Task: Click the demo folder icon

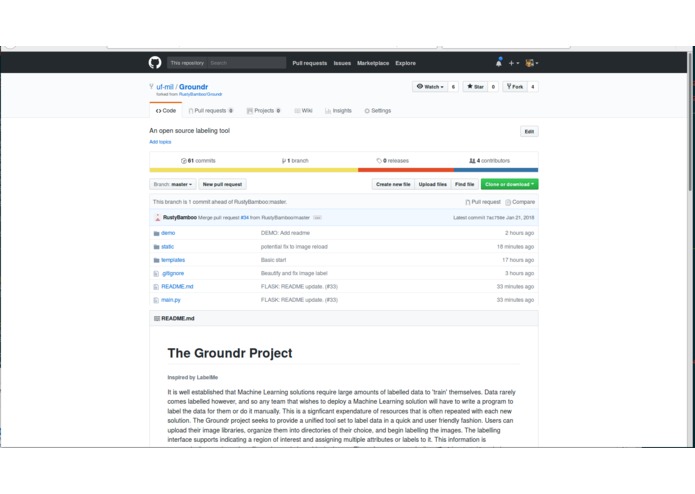Action: pyautogui.click(x=156, y=233)
